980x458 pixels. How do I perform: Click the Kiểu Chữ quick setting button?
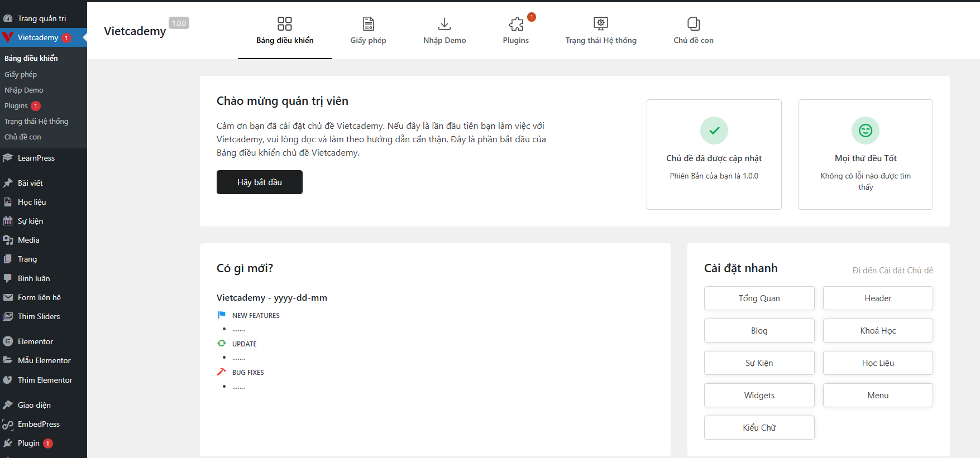759,428
